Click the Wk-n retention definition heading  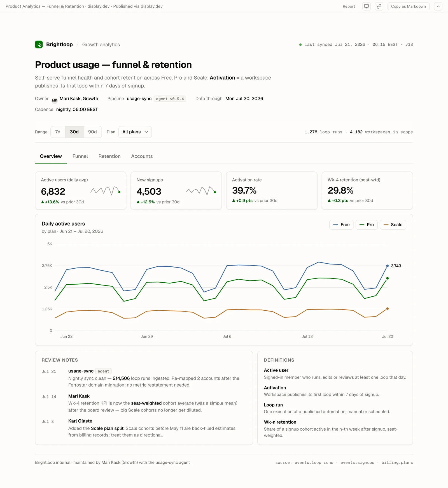point(280,422)
